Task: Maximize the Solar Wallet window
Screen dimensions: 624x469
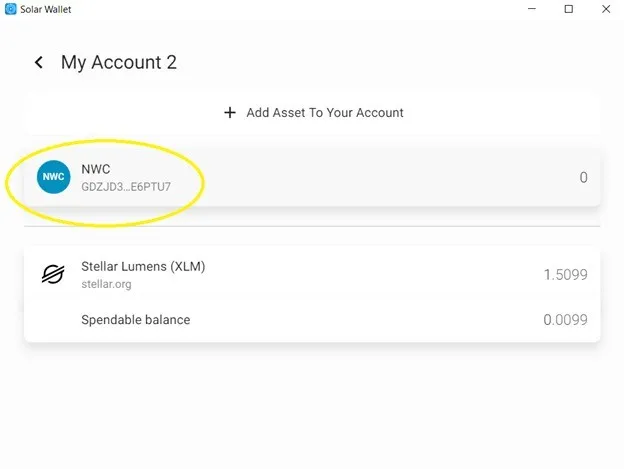Action: pyautogui.click(x=569, y=9)
